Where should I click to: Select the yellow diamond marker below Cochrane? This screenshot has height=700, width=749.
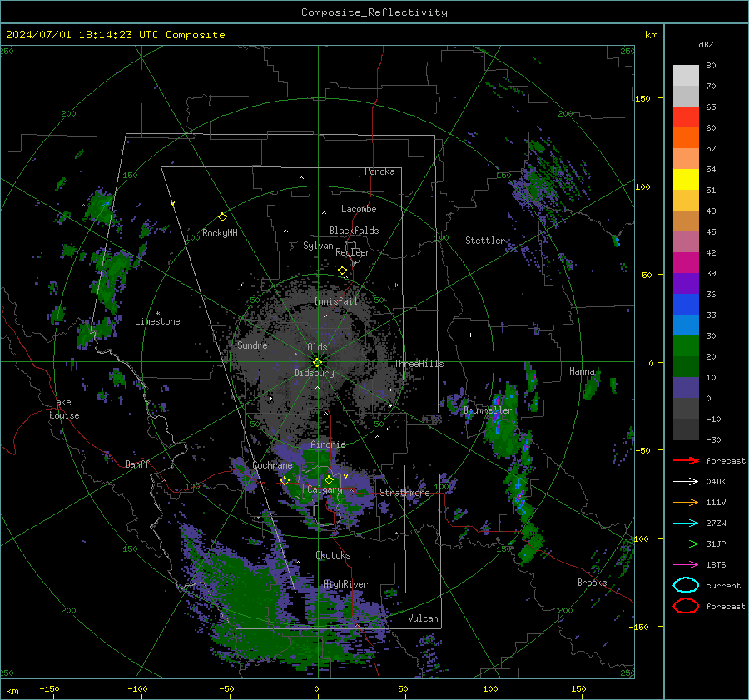point(285,480)
